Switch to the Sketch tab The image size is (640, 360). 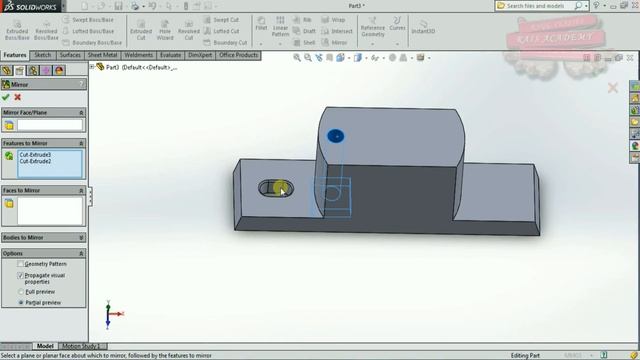pos(42,55)
